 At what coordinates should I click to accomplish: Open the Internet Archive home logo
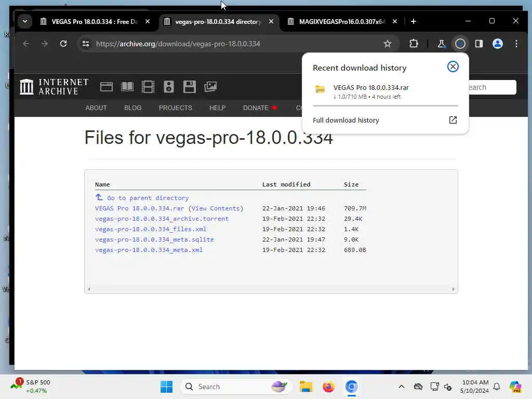click(54, 87)
